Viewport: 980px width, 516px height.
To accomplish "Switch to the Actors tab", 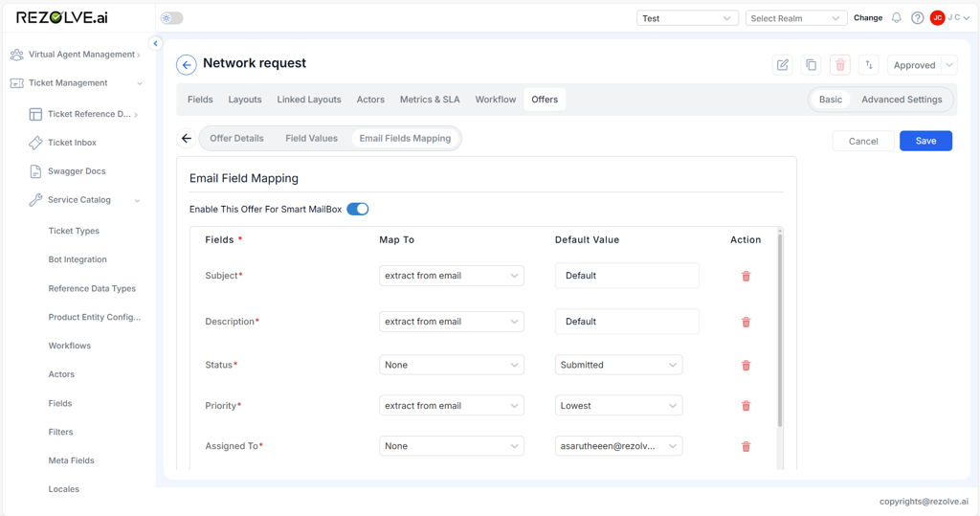I will [370, 100].
